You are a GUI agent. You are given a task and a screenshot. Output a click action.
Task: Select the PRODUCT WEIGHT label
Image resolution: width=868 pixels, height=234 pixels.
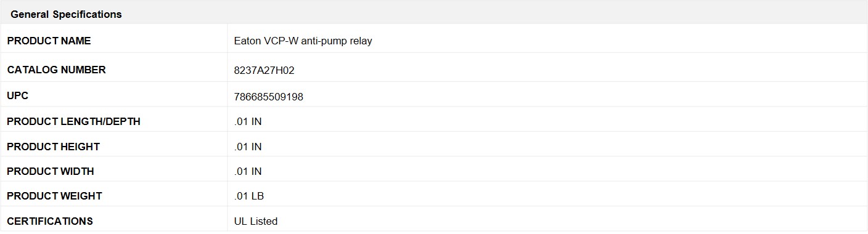(54, 196)
